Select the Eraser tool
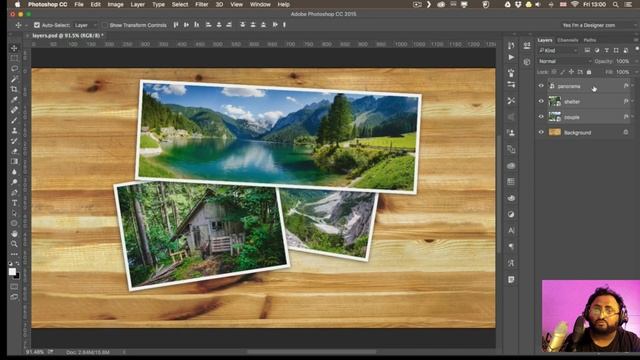The image size is (640, 360). [x=14, y=151]
